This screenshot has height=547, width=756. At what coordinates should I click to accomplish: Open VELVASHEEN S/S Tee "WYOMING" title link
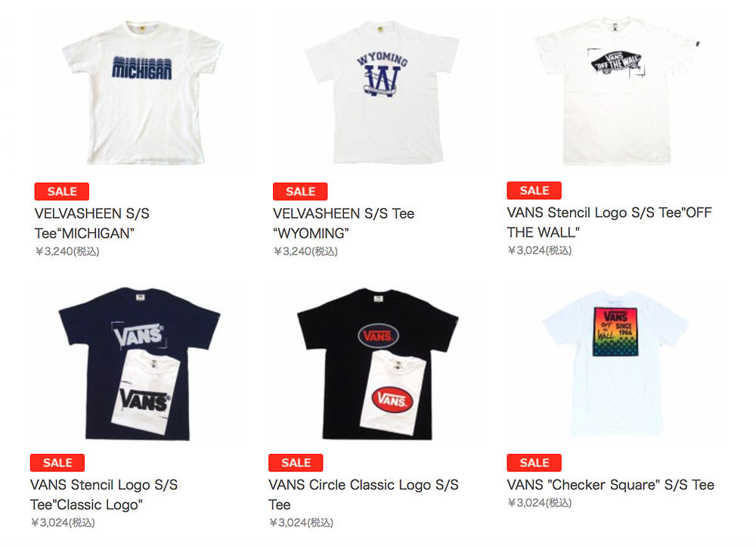click(344, 223)
